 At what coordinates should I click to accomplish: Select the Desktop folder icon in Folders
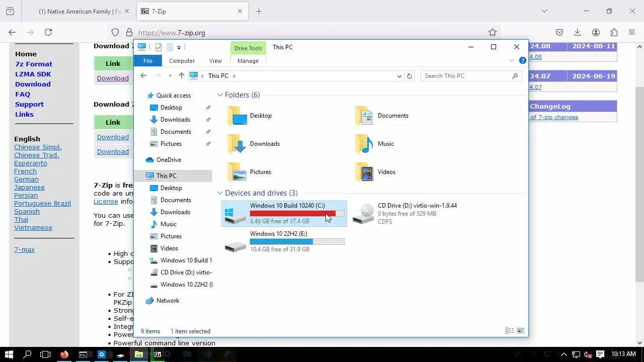pos(236,116)
